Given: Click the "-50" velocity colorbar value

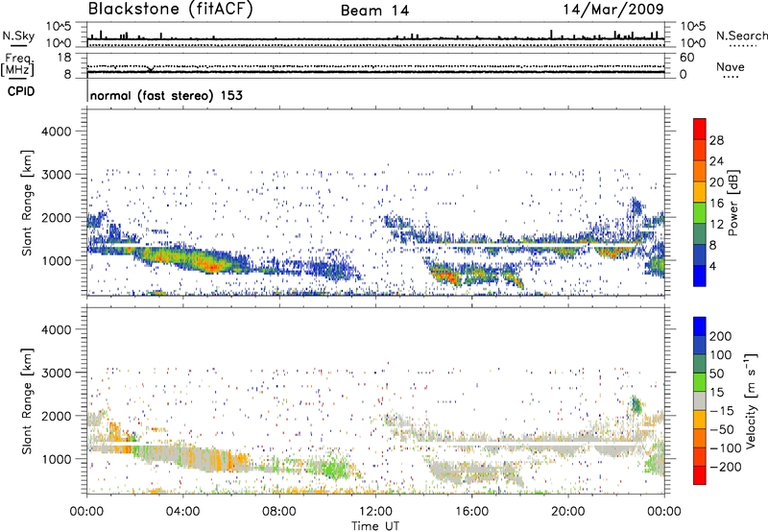Looking at the screenshot, I should point(722,429).
